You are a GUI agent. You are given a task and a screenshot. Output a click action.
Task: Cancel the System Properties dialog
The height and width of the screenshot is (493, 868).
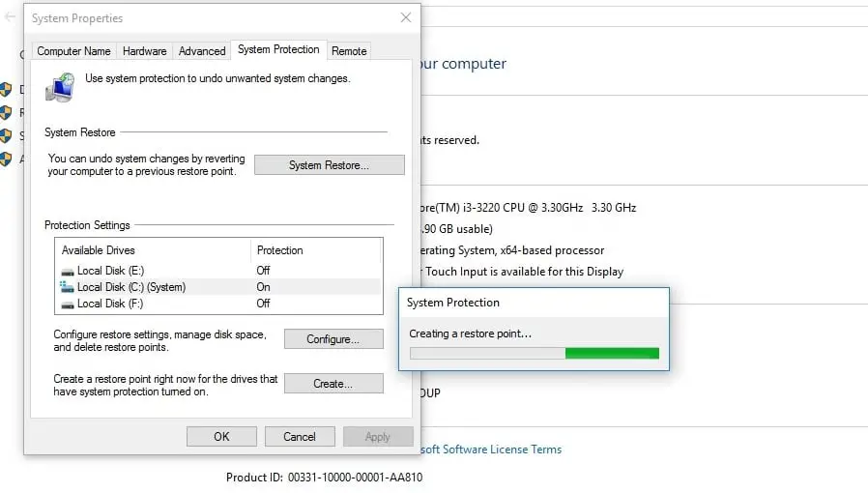coord(300,437)
